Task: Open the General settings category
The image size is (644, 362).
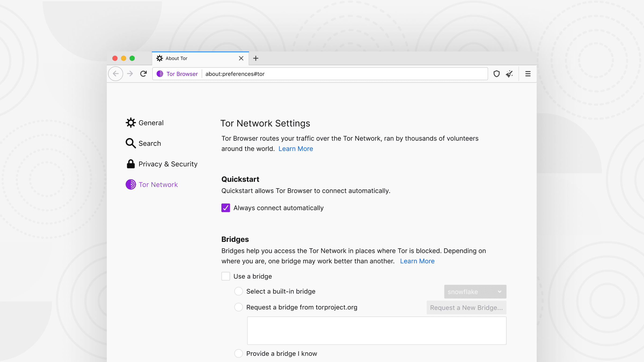Action: click(x=145, y=123)
